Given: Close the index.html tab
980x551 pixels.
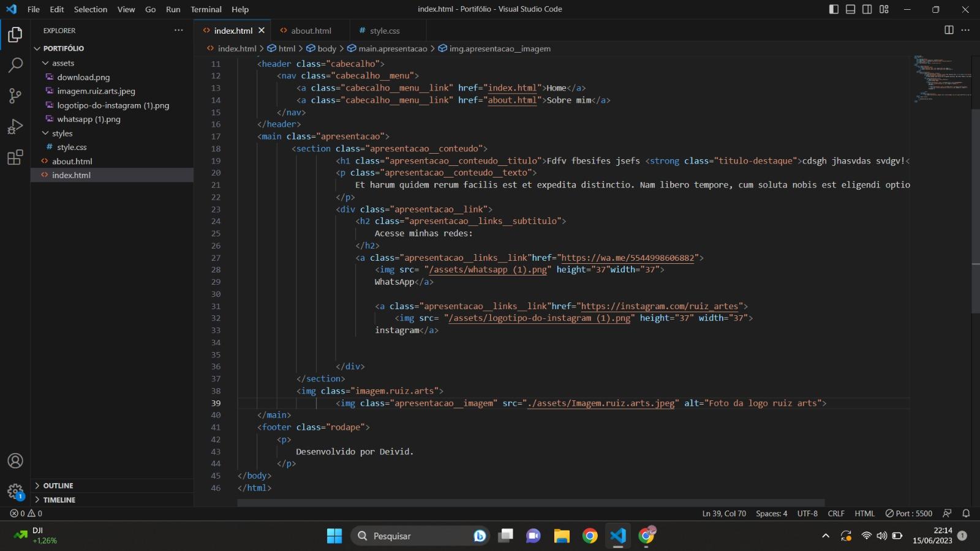Looking at the screenshot, I should [262, 30].
